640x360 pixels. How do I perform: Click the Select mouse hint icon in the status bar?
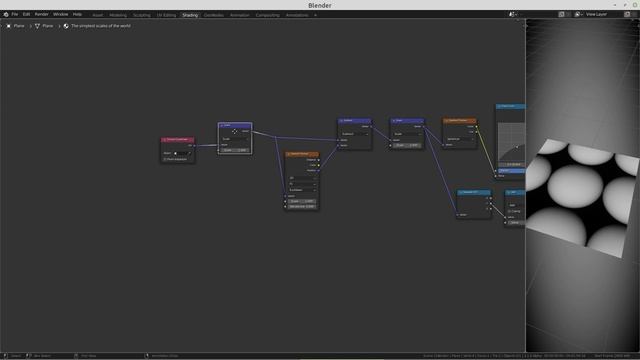pyautogui.click(x=5, y=356)
